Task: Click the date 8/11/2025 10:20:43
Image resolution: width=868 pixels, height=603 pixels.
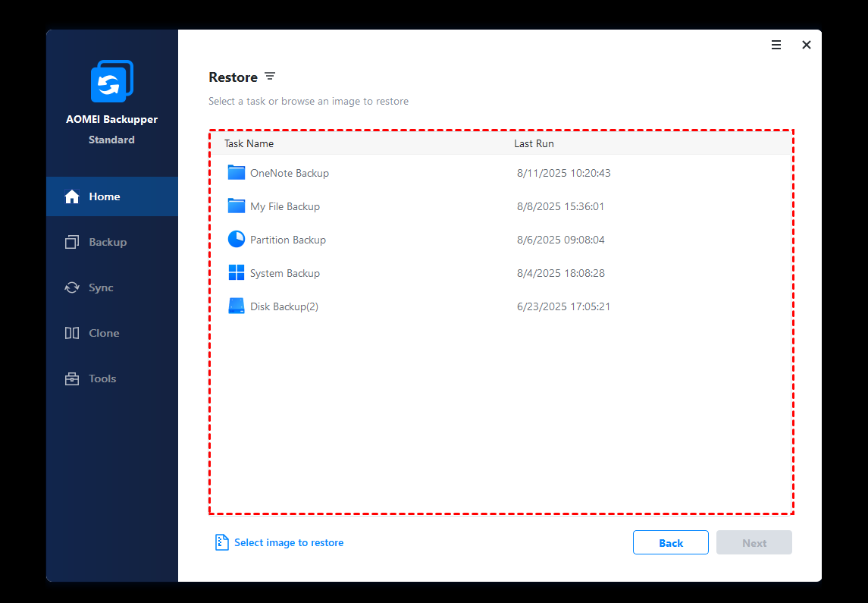Action: (x=563, y=173)
